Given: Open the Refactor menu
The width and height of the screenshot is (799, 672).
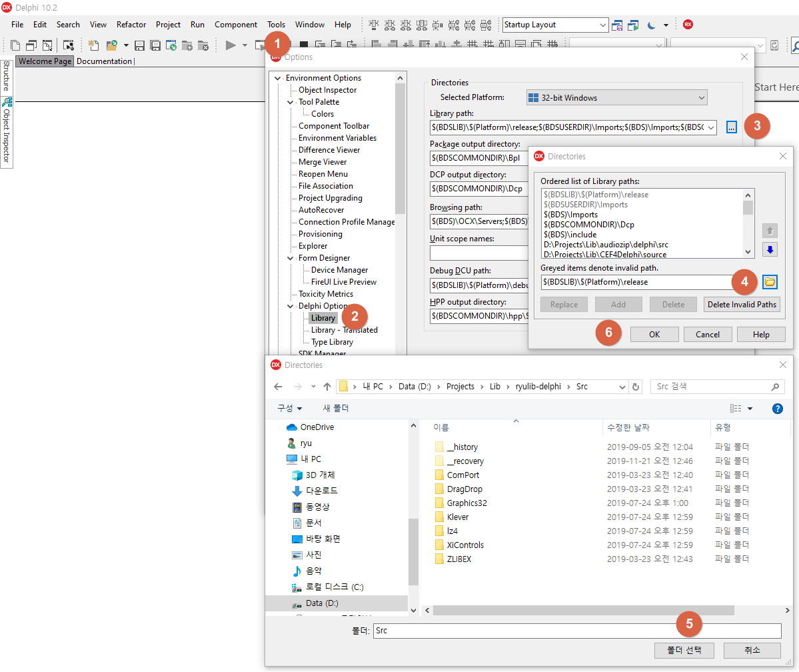Looking at the screenshot, I should [x=131, y=25].
